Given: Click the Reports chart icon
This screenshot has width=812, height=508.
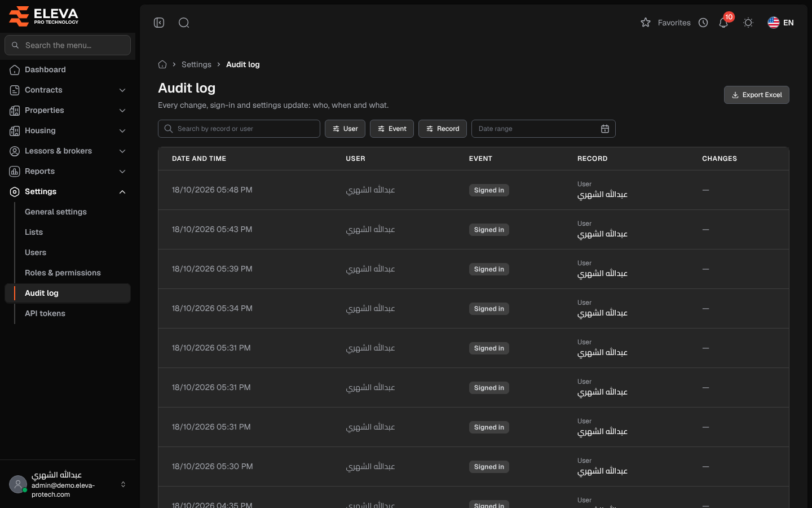Looking at the screenshot, I should coord(15,171).
